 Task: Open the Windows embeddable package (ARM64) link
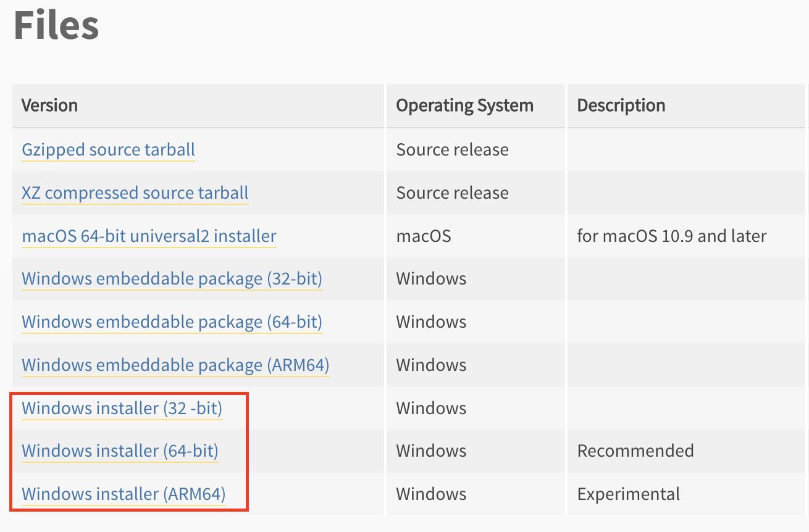[175, 365]
